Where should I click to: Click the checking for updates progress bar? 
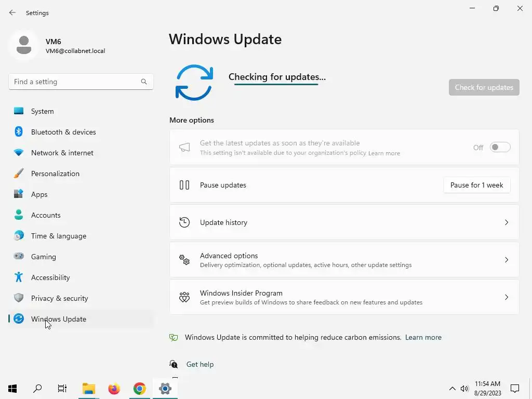[276, 84]
